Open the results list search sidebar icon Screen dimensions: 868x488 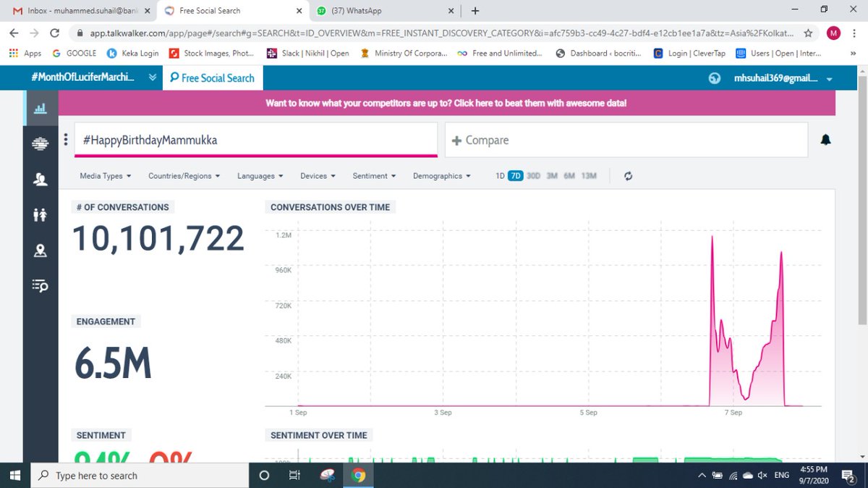tap(40, 285)
